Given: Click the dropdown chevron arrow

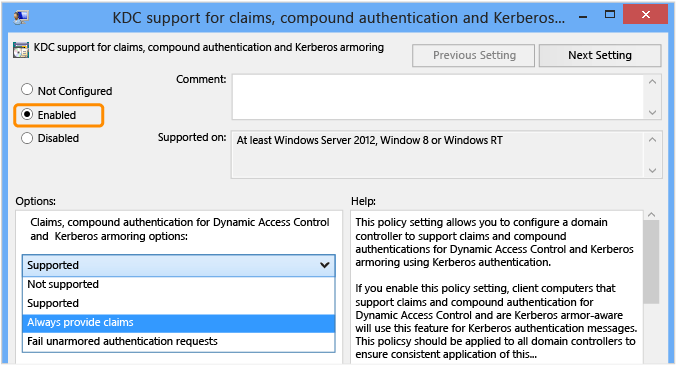Looking at the screenshot, I should pyautogui.click(x=325, y=265).
